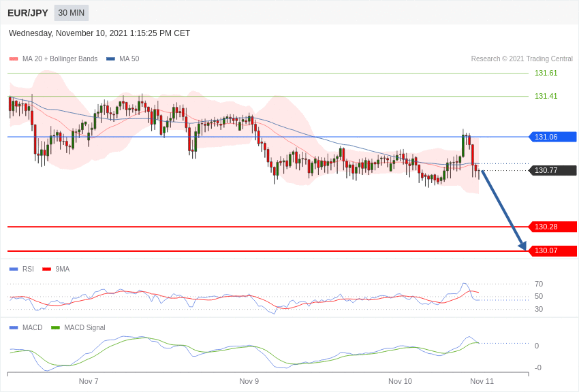Click the MACD legend color swatch

coord(14,328)
